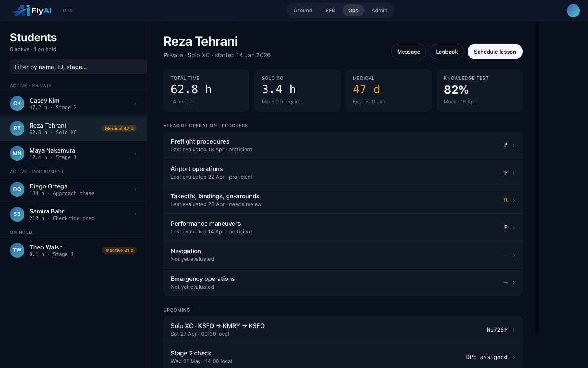Click the Message button
Screen dimensions: 588x368
point(409,52)
